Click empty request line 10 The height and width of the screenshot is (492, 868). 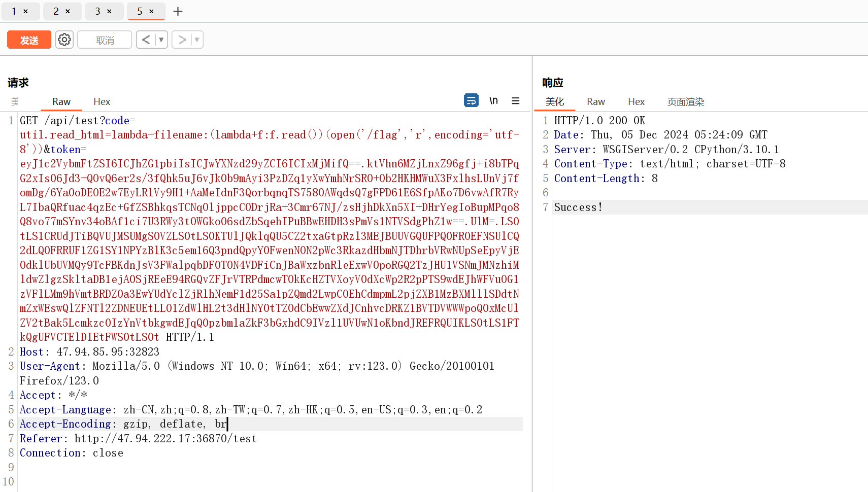271,482
